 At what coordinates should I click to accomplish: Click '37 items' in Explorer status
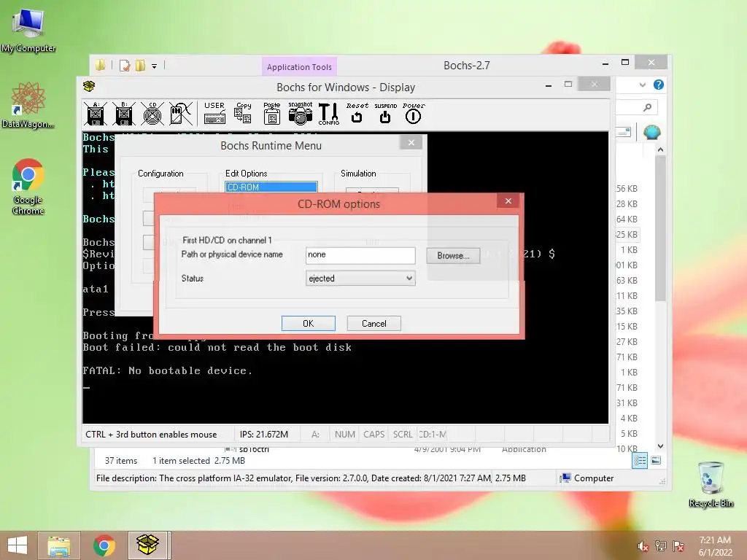[x=121, y=461]
